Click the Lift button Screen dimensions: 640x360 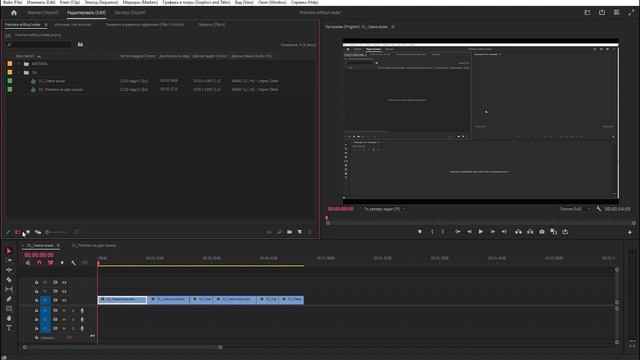coord(518,232)
